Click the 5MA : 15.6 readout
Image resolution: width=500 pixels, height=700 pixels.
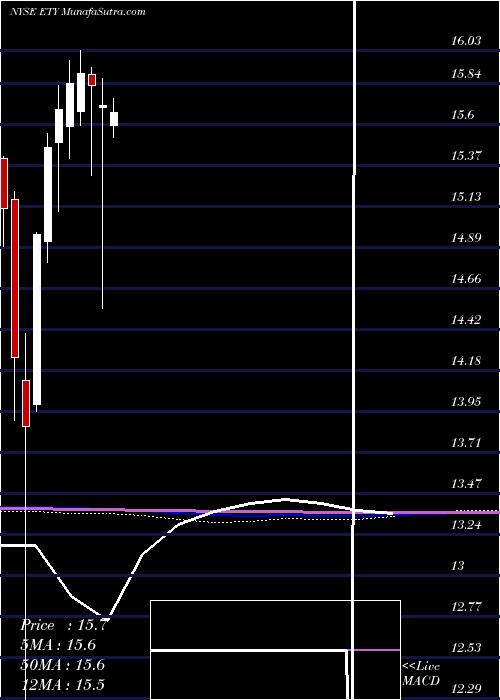coord(58,645)
